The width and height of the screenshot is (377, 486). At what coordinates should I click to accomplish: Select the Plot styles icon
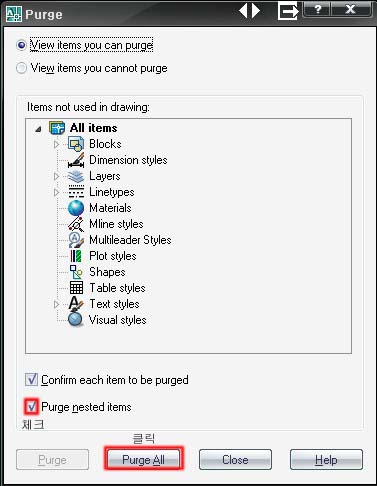(76, 256)
